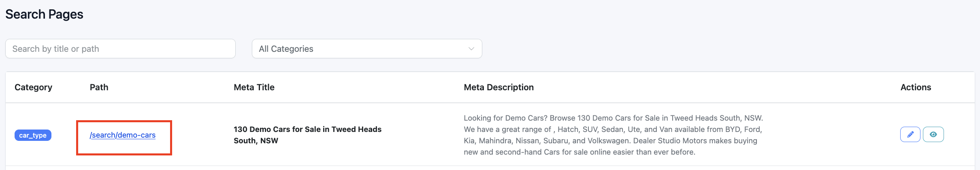Preview demo-cars page with eye icon

[x=933, y=134]
